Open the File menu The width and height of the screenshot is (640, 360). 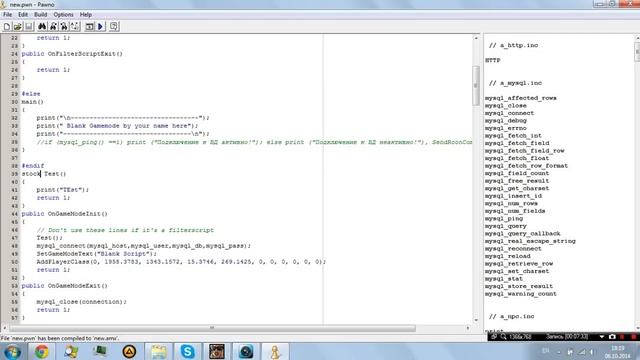click(x=7, y=14)
